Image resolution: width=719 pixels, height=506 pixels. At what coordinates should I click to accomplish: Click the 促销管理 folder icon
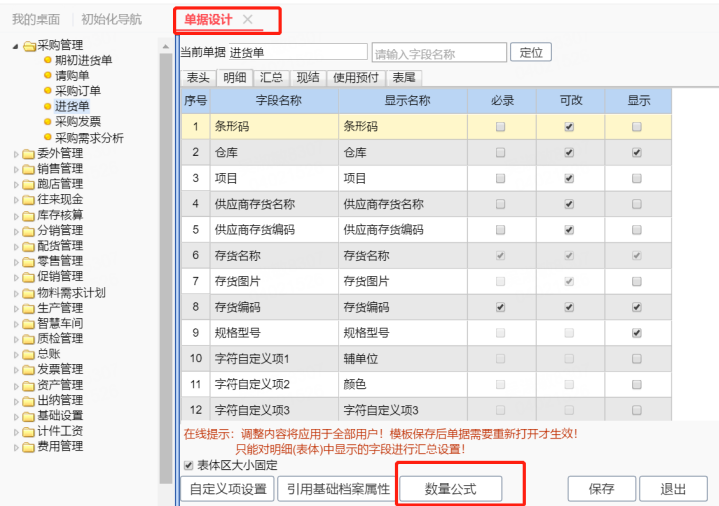pos(28,277)
